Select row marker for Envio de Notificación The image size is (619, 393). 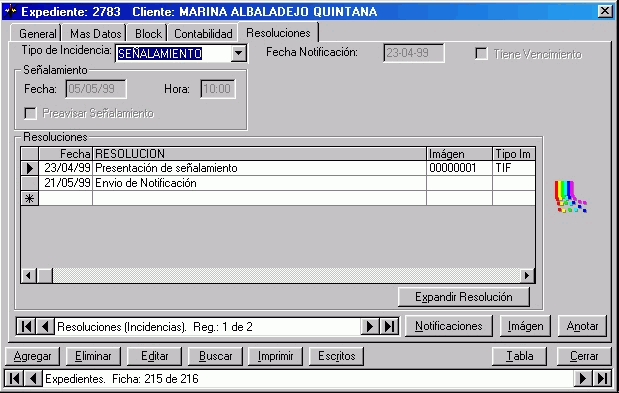(x=30, y=183)
